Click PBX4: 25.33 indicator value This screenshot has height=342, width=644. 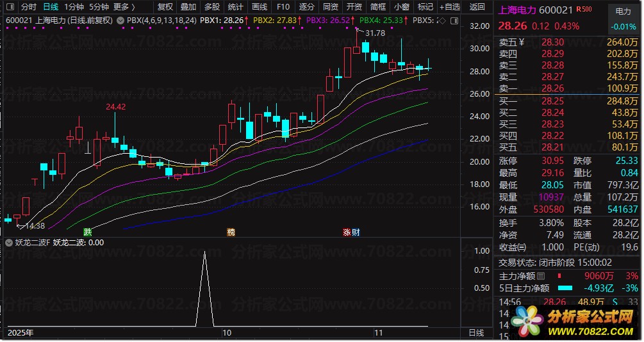click(381, 20)
